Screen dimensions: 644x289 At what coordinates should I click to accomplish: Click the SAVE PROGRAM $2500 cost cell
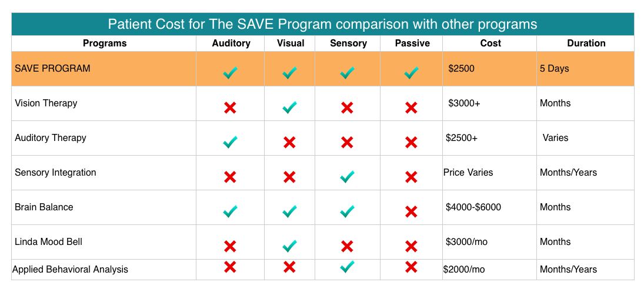coord(461,69)
